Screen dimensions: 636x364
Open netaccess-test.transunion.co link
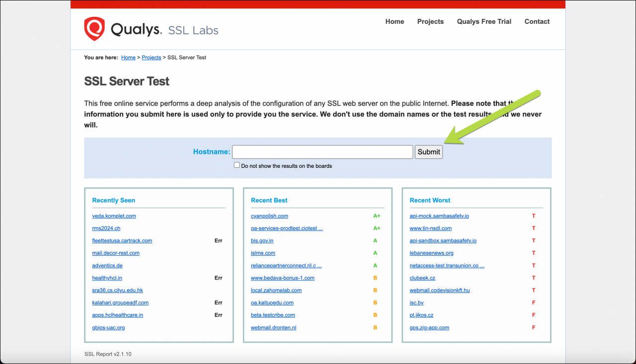tap(447, 266)
